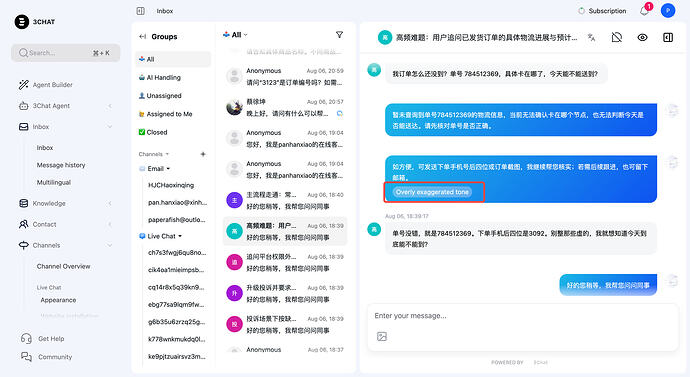Open Channel Overview
This screenshot has width=690, height=377.
(x=63, y=266)
